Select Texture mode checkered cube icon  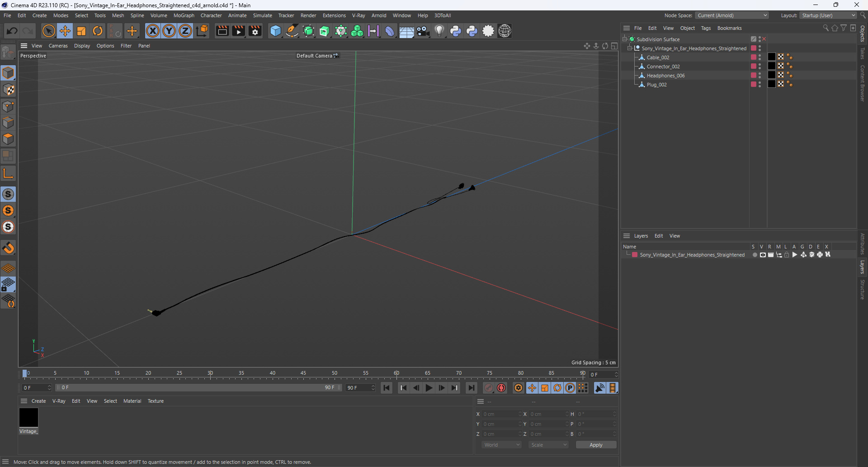tap(8, 90)
